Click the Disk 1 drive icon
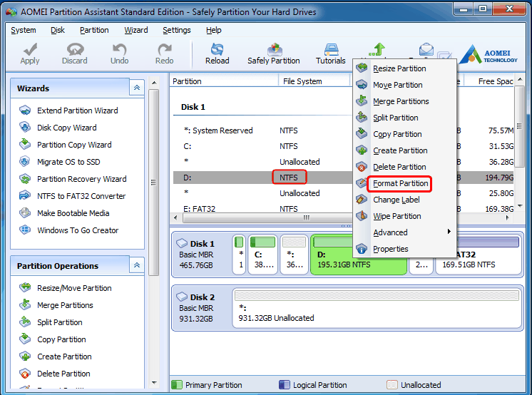532x395 pixels. click(x=182, y=243)
